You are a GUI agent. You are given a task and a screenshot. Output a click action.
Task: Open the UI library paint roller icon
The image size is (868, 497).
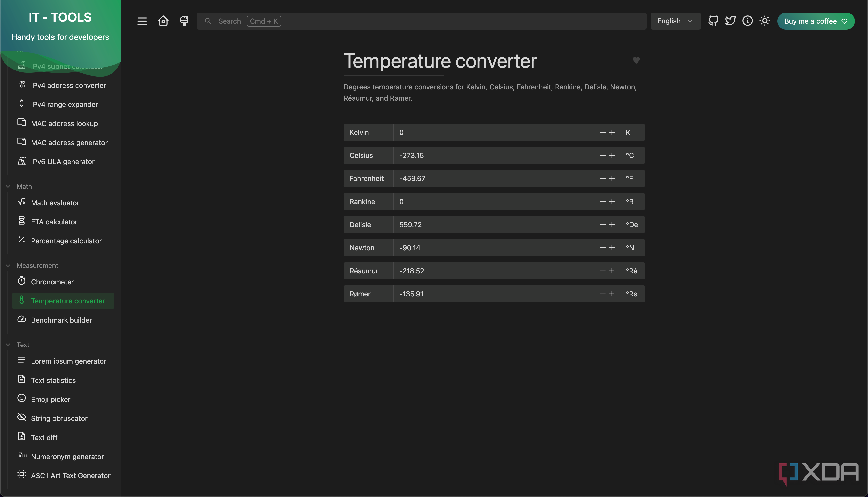(x=184, y=21)
